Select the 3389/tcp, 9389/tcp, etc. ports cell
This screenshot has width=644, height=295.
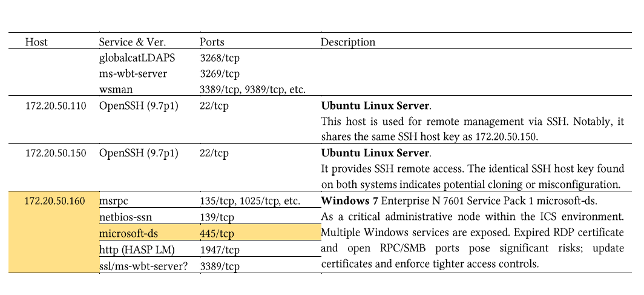click(x=252, y=89)
